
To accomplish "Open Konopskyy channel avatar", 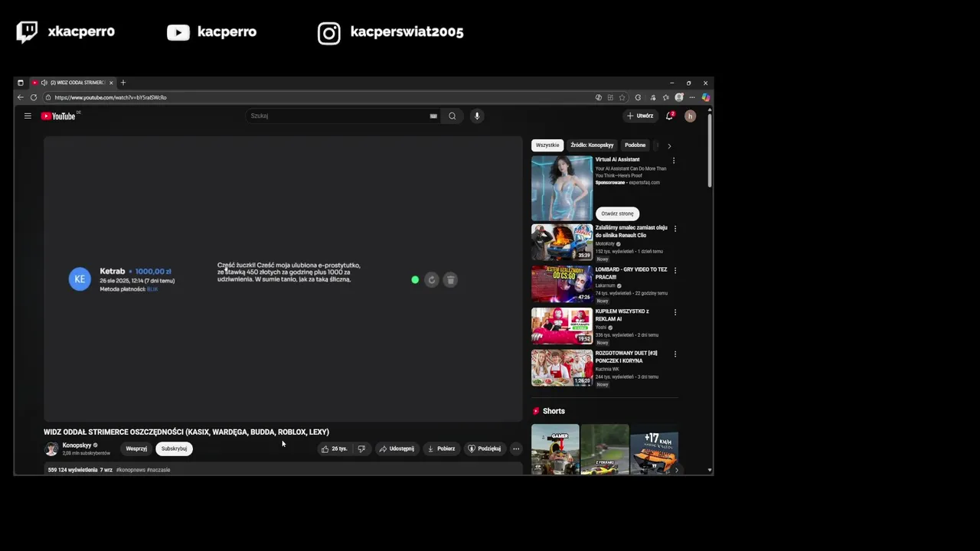I will coord(51,449).
